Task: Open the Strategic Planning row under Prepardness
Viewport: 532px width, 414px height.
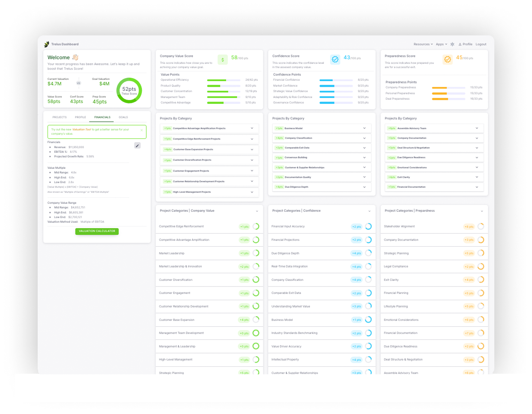Action: coord(434,253)
